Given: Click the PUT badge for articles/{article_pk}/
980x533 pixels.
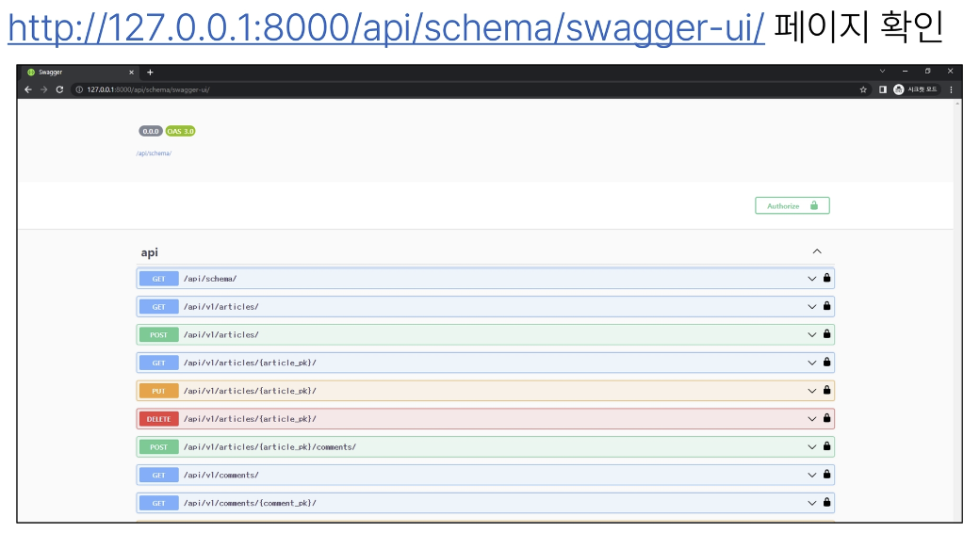Looking at the screenshot, I should (158, 391).
